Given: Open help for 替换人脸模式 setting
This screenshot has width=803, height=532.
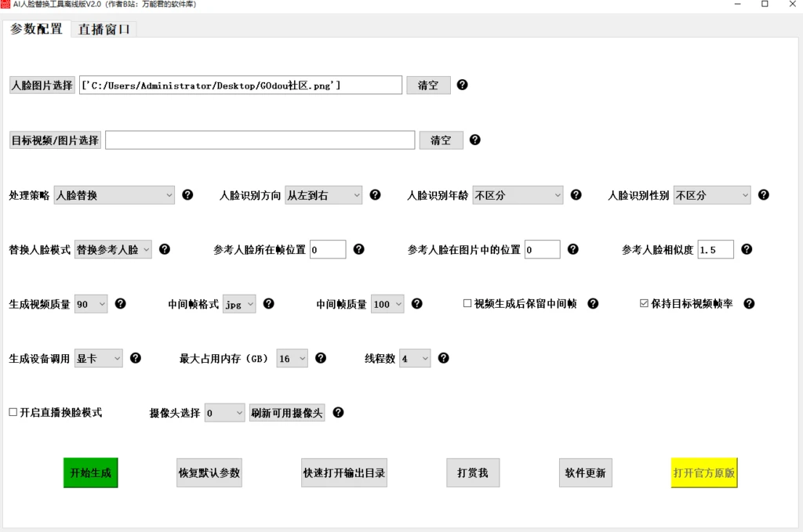Looking at the screenshot, I should [165, 248].
